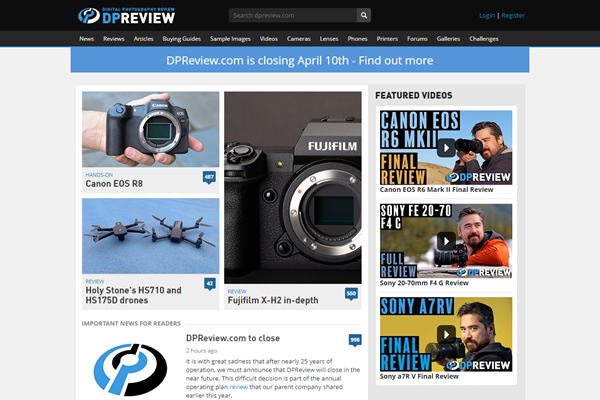The image size is (600, 400).
Task: Play the Canon EOS R6 MKII video
Action: coord(446,148)
